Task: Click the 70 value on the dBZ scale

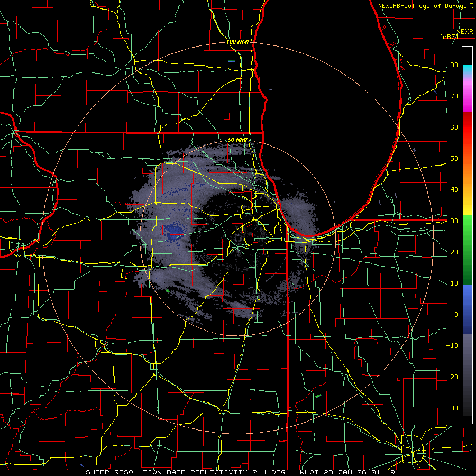Action: [x=454, y=96]
